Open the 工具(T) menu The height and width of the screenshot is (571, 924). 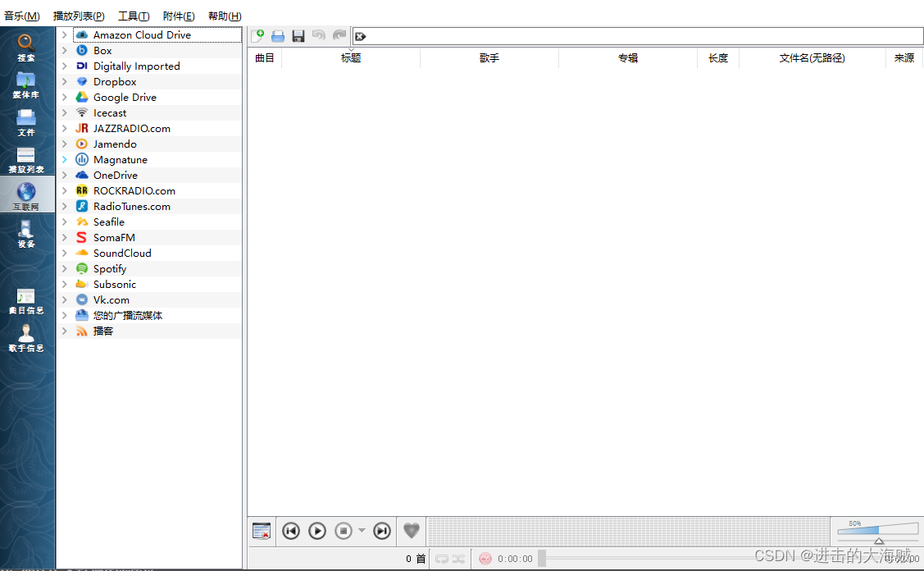pos(134,16)
